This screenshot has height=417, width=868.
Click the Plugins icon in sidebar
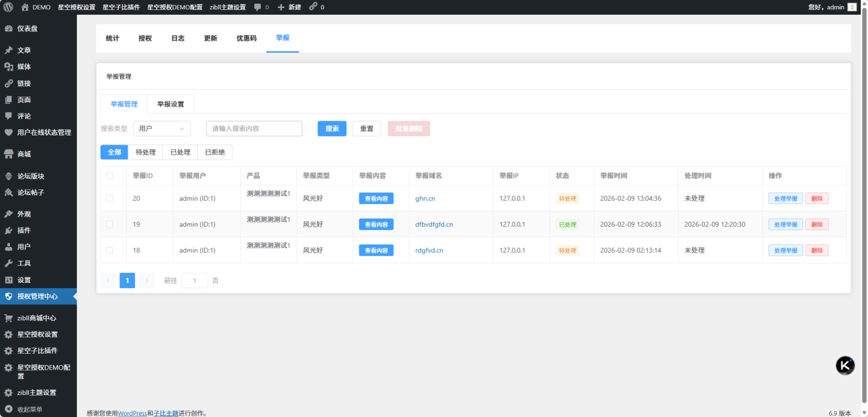click(x=9, y=230)
